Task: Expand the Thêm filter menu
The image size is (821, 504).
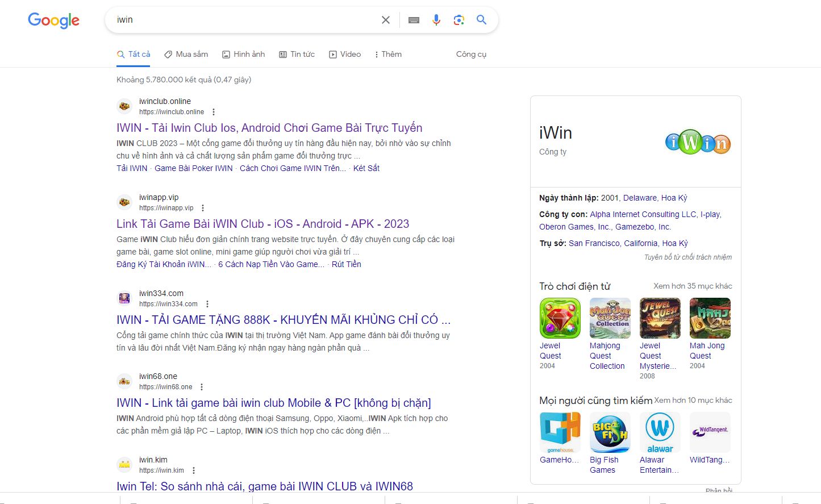Action: point(388,55)
